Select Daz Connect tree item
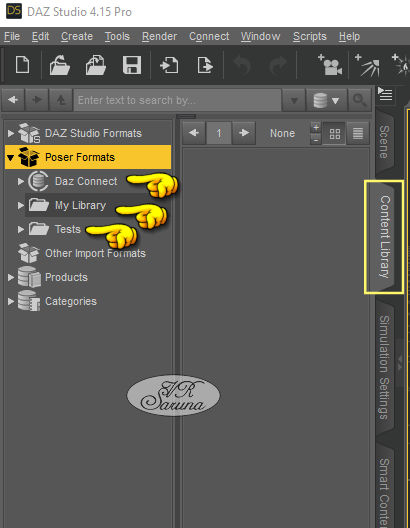 [86, 181]
